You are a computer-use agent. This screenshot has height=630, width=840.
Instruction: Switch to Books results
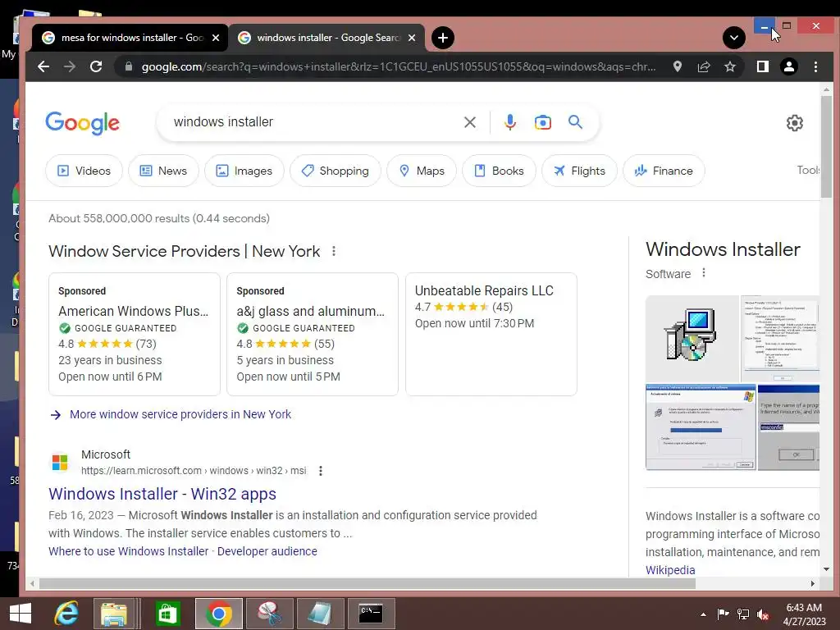[x=499, y=171]
